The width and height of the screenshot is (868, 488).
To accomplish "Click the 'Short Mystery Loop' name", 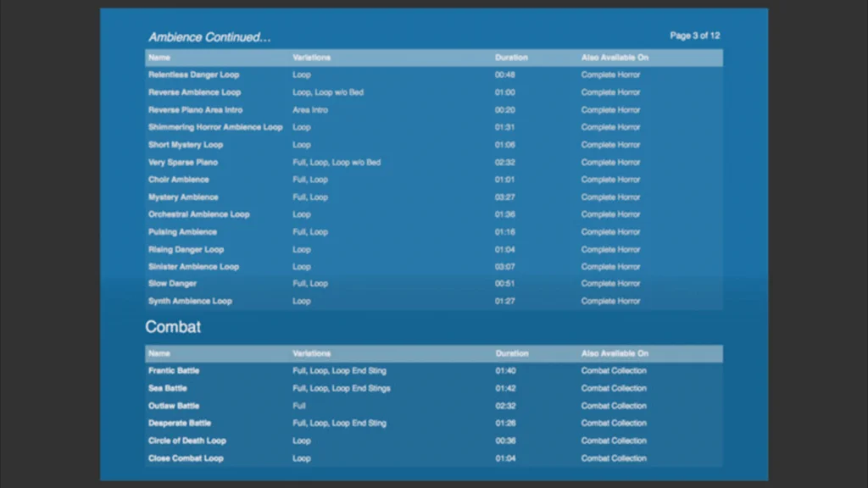I will point(186,145).
